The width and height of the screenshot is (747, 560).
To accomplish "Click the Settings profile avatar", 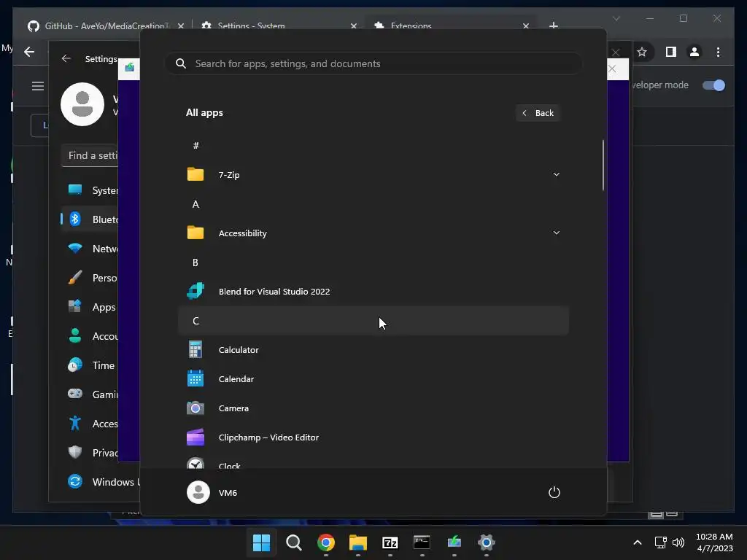I will (82, 104).
